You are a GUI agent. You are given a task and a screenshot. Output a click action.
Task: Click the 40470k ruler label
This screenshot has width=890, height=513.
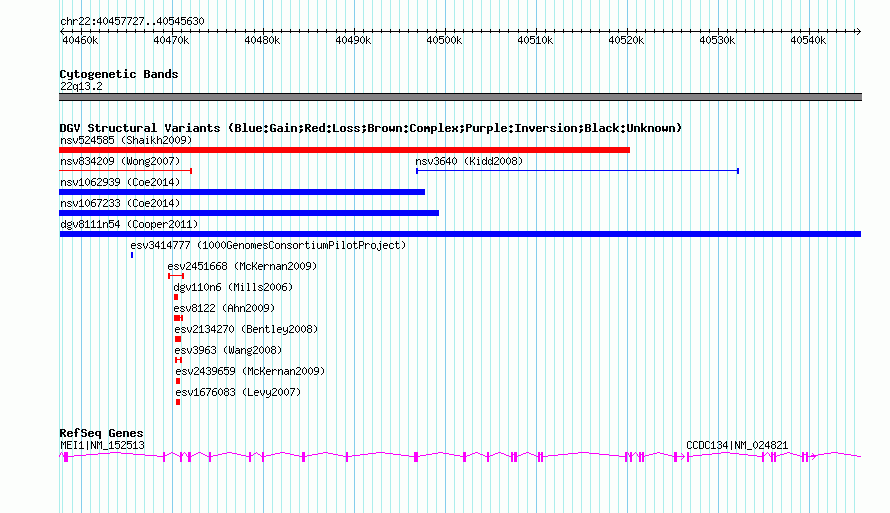(171, 40)
